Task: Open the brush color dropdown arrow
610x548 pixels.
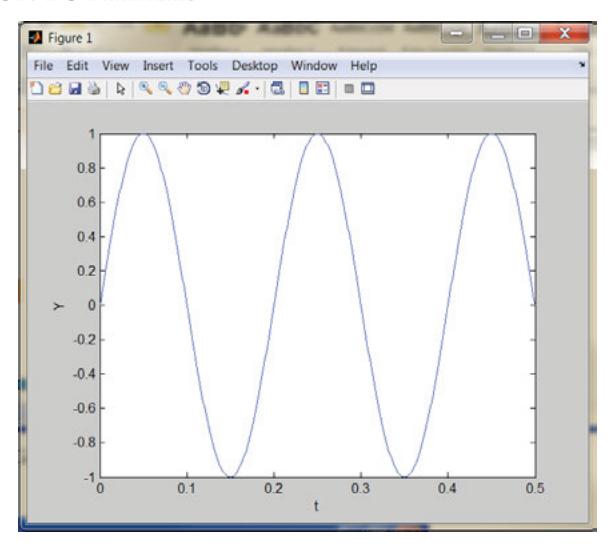Action: click(257, 89)
